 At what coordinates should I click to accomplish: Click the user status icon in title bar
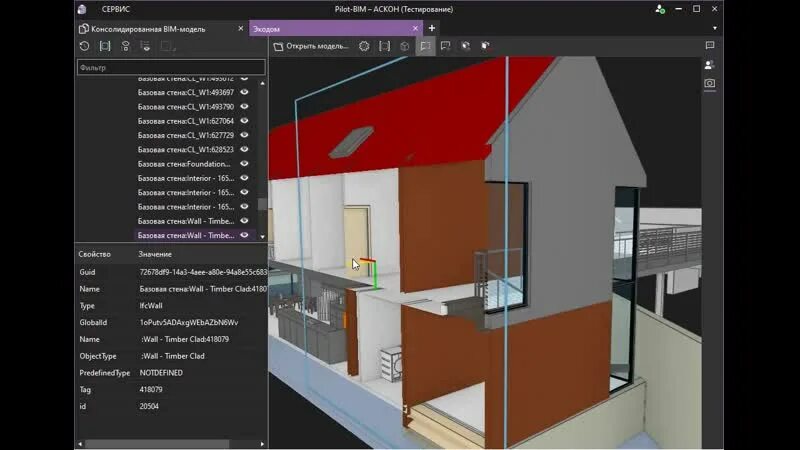pos(660,9)
